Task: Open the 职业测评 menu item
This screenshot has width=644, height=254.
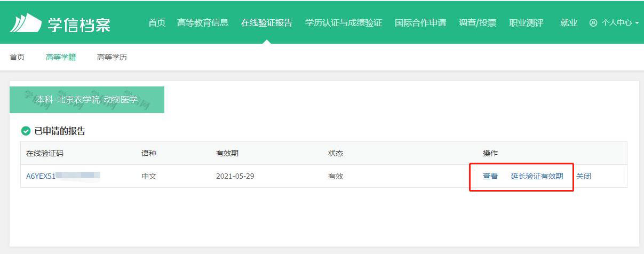Action: (526, 22)
